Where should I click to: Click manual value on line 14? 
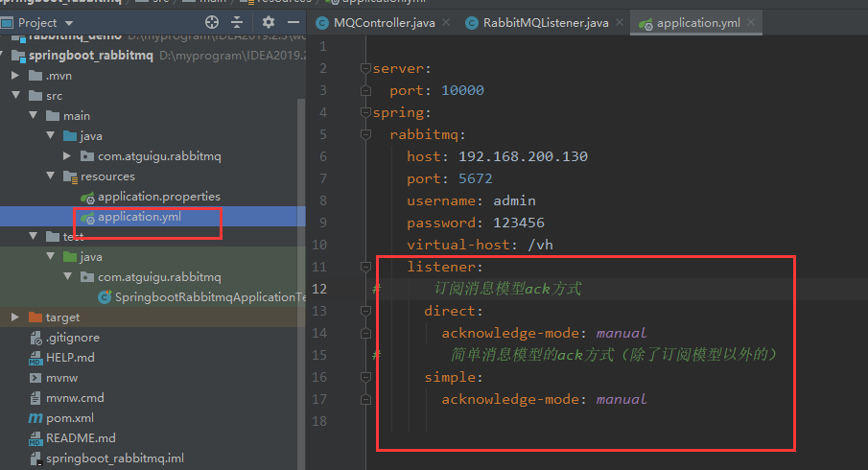(x=622, y=333)
